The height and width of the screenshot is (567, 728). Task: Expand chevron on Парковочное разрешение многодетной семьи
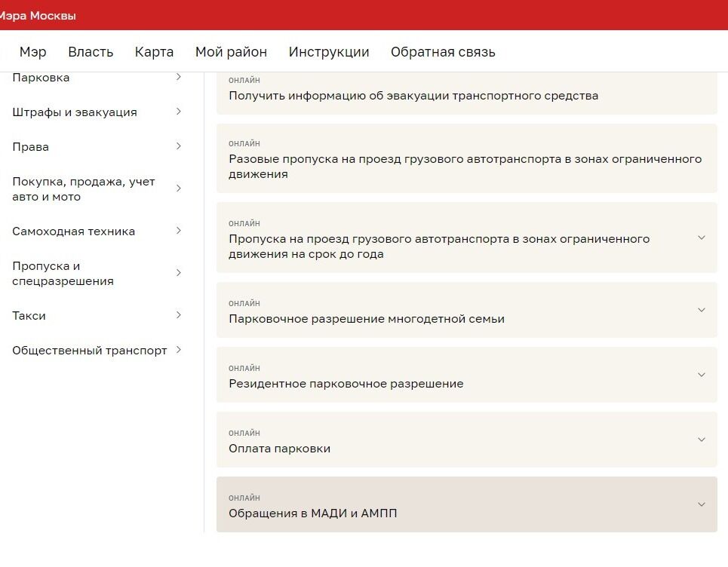click(702, 310)
